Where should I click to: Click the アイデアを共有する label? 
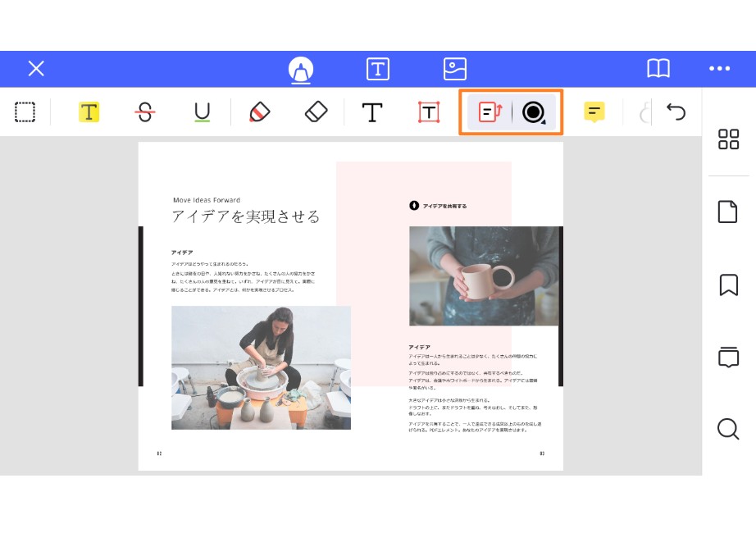pyautogui.click(x=444, y=206)
